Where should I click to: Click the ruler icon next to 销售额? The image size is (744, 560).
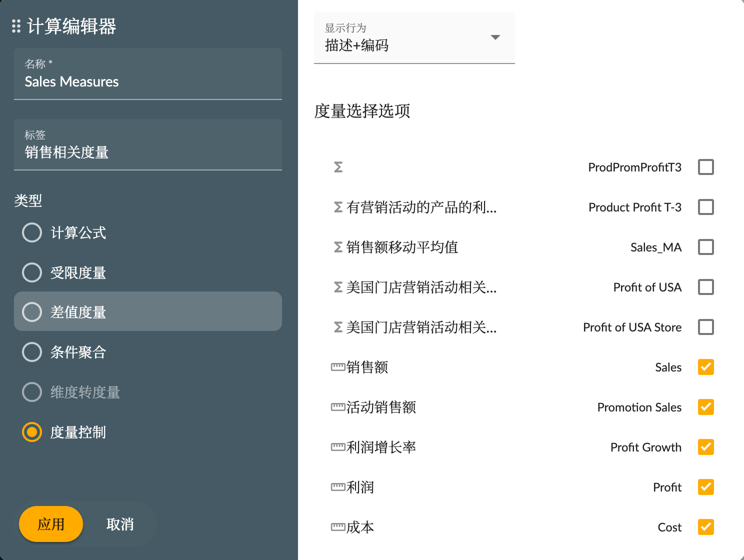pos(337,366)
